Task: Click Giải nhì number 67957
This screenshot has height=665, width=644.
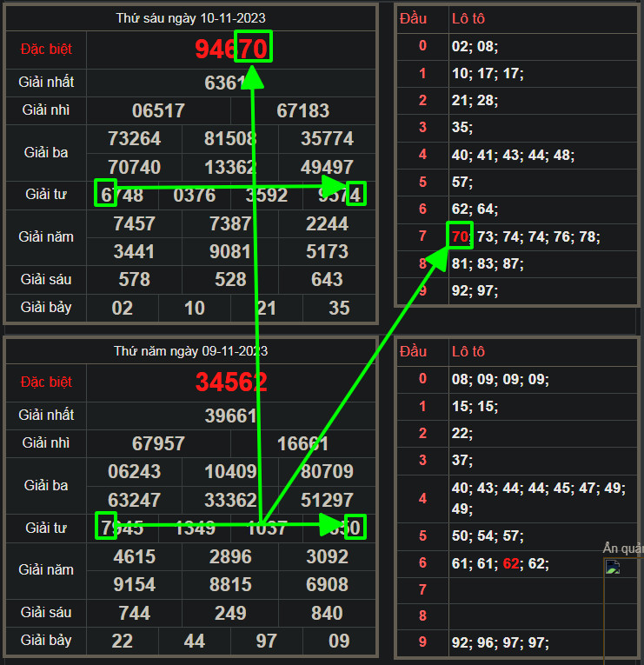Action: point(158,443)
